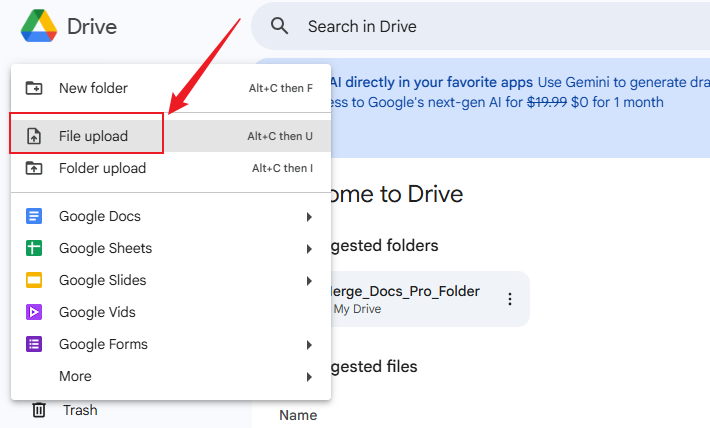The width and height of the screenshot is (710, 428).
Task: Expand the Google Forms submenu arrow
Action: [309, 345]
